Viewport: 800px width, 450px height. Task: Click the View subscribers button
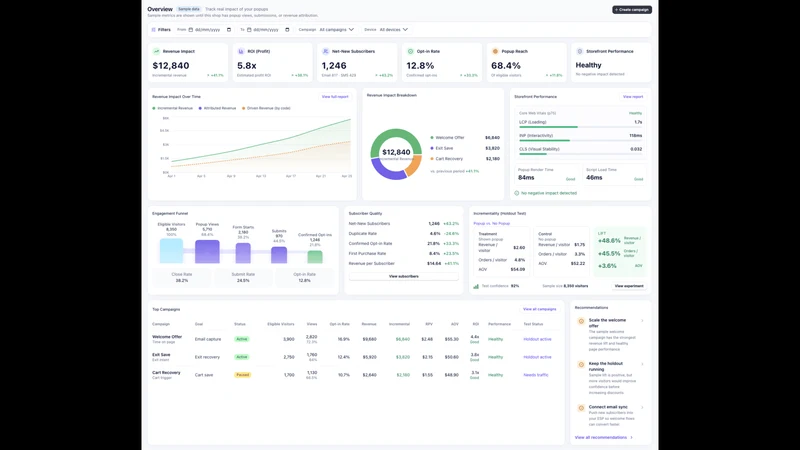tap(404, 277)
